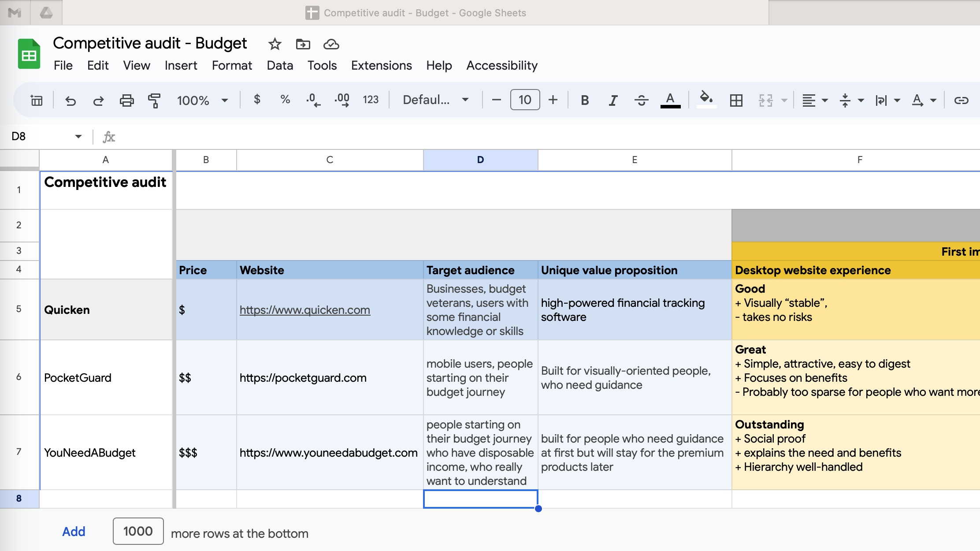Toggle strikethrough formatting

pyautogui.click(x=641, y=101)
